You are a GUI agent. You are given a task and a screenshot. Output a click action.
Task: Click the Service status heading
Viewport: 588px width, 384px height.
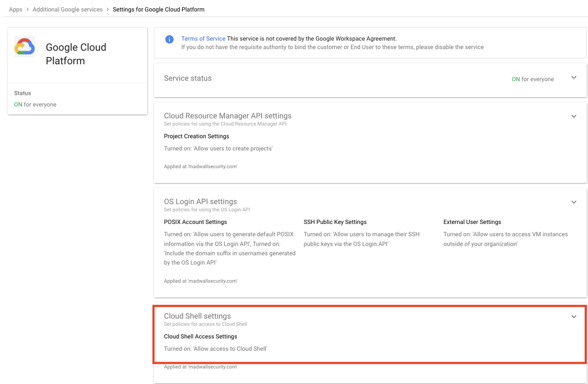[x=188, y=78]
